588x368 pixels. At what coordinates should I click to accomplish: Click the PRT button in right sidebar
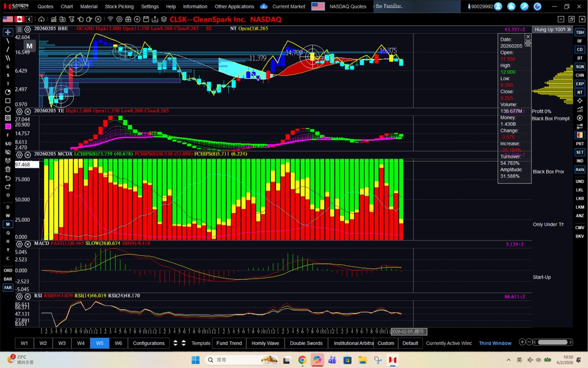coord(580,144)
